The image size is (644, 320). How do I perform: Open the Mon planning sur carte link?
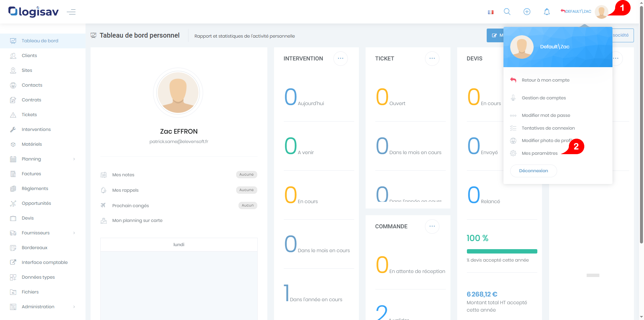tap(137, 221)
